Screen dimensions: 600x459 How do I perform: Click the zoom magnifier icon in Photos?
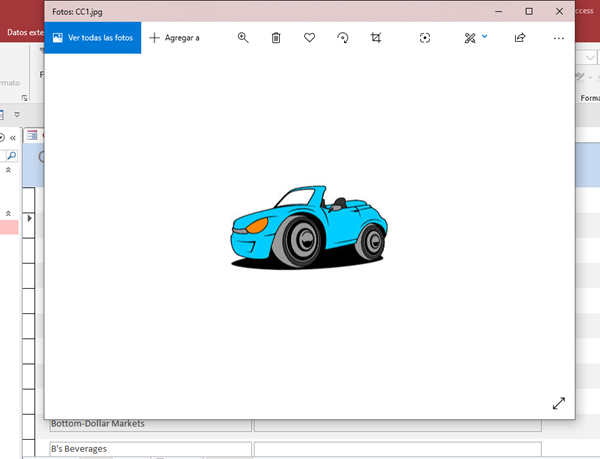[243, 38]
